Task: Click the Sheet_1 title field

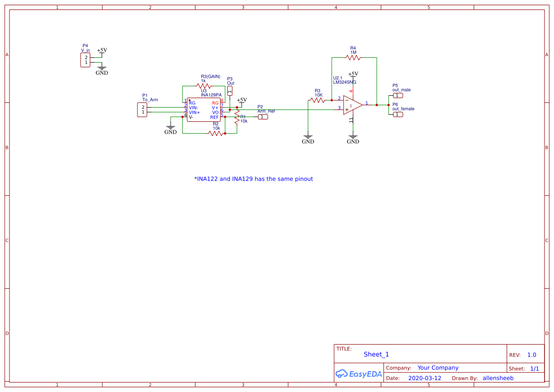Action: tap(376, 355)
